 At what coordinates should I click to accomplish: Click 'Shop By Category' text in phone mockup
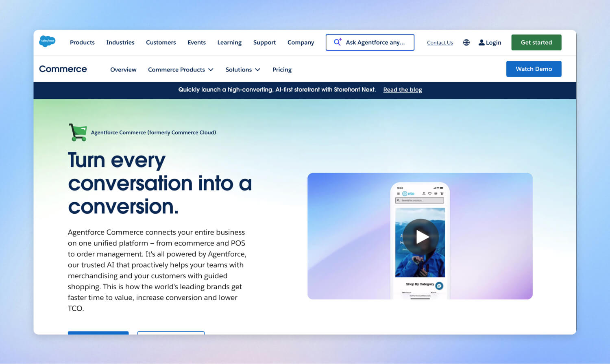pos(420,284)
